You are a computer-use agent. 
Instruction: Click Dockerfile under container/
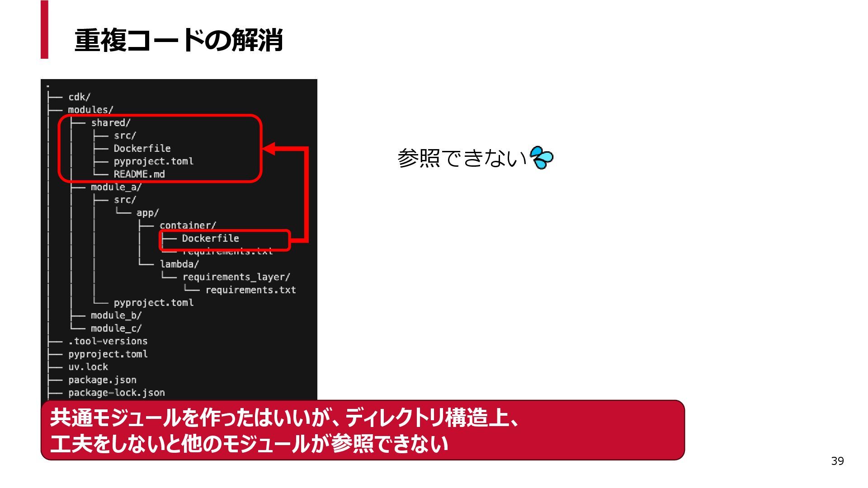click(211, 238)
